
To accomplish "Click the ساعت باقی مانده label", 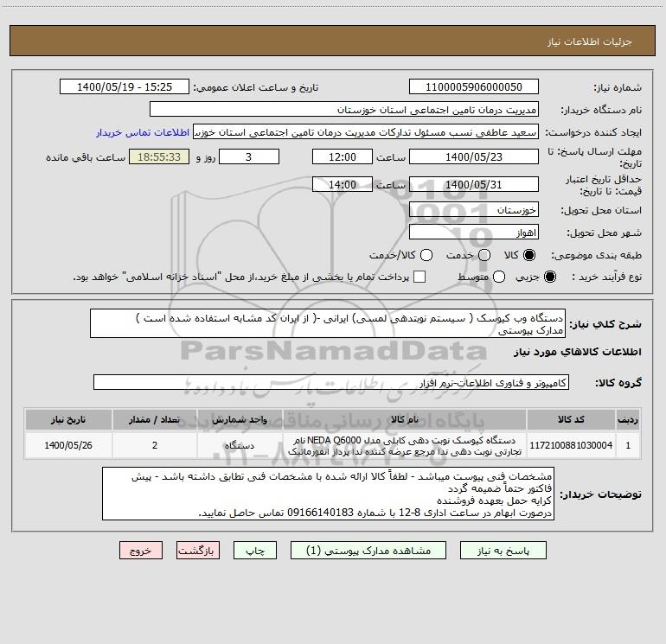I will (x=86, y=157).
